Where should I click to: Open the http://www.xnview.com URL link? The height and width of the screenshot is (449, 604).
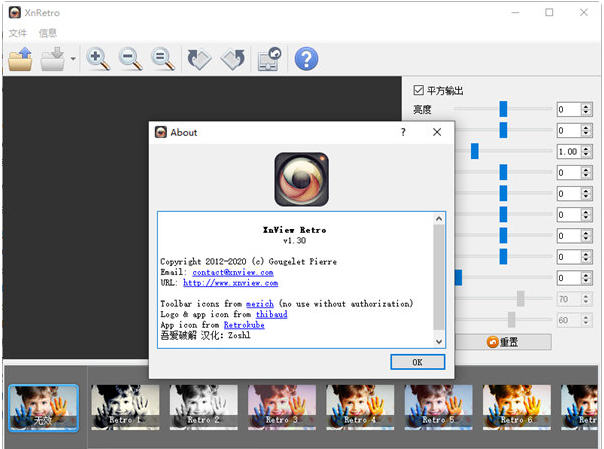coord(228,283)
